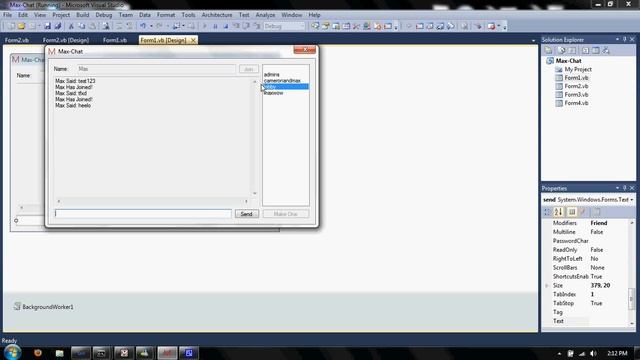Click View Designer icon in Solution Explorer toolbar
This screenshot has height=360, width=640.
pyautogui.click(x=596, y=50)
